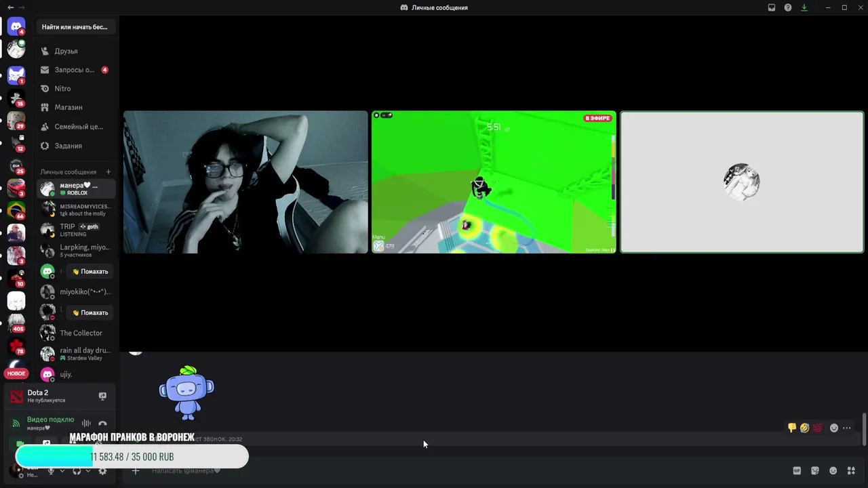Open Larpking, miyo... group chat
The width and height of the screenshot is (868, 488).
pyautogui.click(x=76, y=251)
